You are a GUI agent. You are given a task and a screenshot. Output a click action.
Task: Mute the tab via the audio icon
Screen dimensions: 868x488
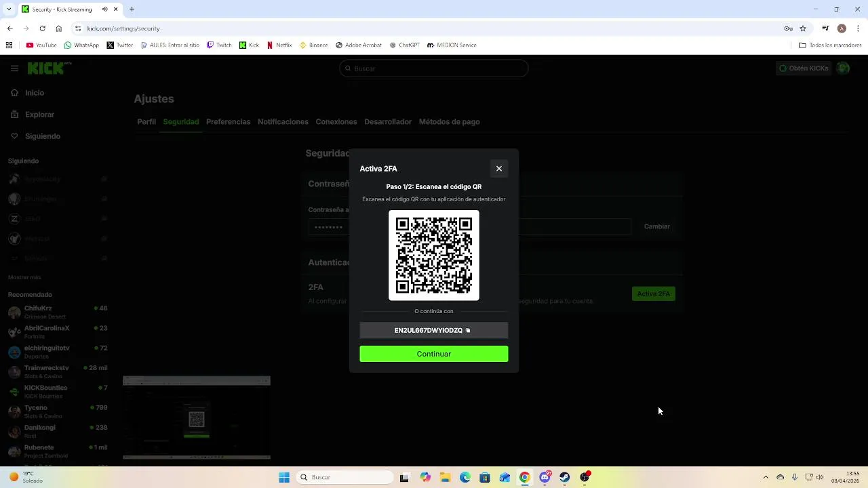tap(105, 9)
